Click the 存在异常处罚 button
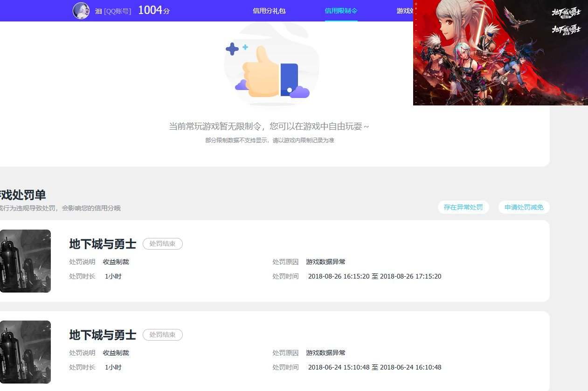Screen dimensions: 588x391 click(x=463, y=207)
